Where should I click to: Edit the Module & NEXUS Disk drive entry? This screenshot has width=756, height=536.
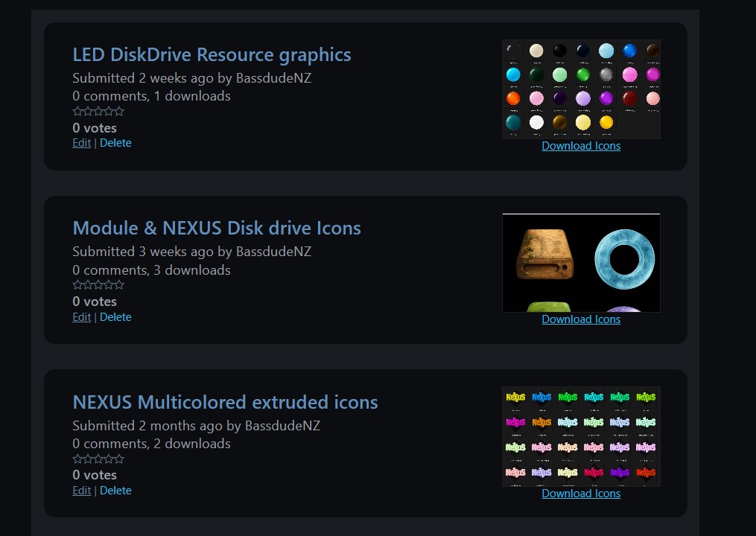pyautogui.click(x=81, y=317)
